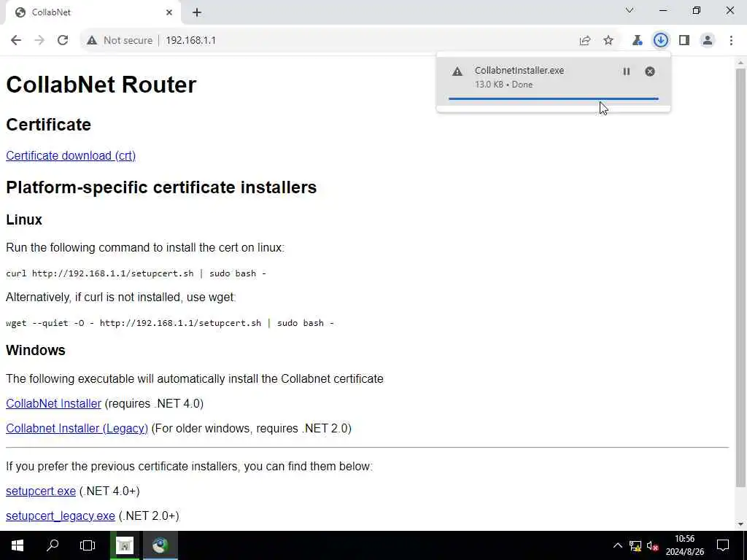The height and width of the screenshot is (560, 747).
Task: Open Collabnet Installer (Legacy) link
Action: (77, 428)
